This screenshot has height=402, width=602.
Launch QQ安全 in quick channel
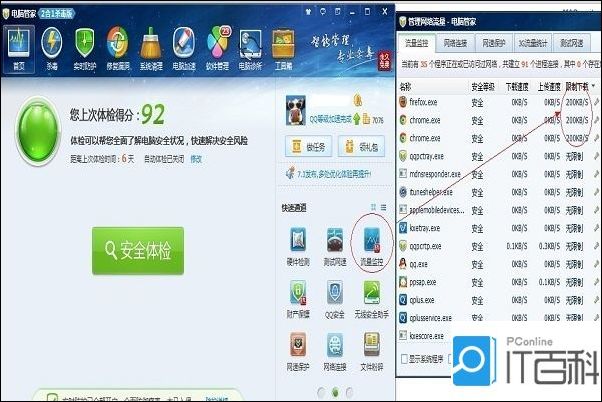(x=335, y=299)
